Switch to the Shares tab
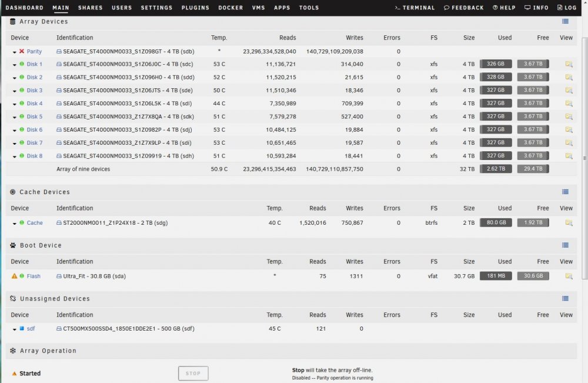 point(91,8)
